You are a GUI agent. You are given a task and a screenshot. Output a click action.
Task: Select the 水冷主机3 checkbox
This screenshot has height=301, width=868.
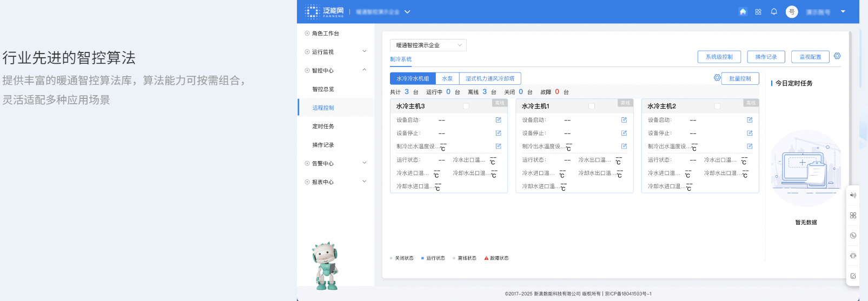click(466, 106)
